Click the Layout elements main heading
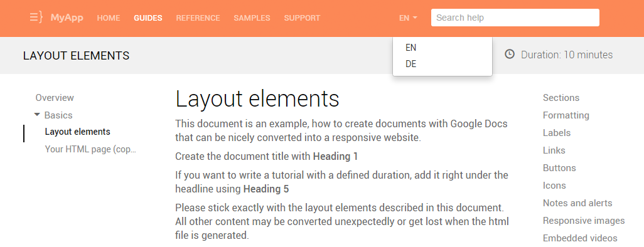The image size is (644, 247). pos(257,99)
